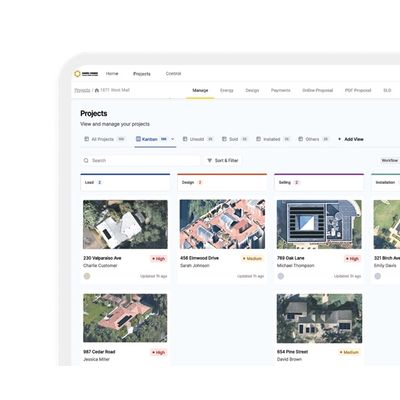Image resolution: width=400 pixels, height=400 pixels.
Task: Select the Unsold view
Action: point(198,139)
